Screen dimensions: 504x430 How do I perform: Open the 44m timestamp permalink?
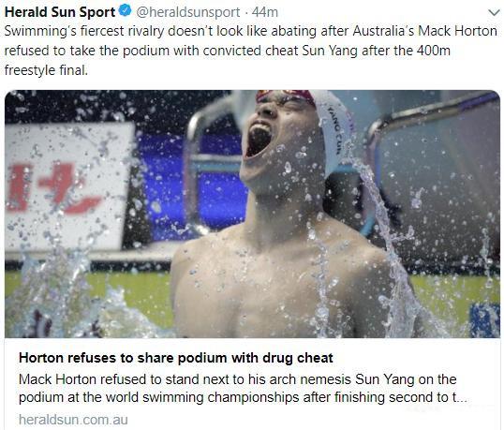(264, 12)
